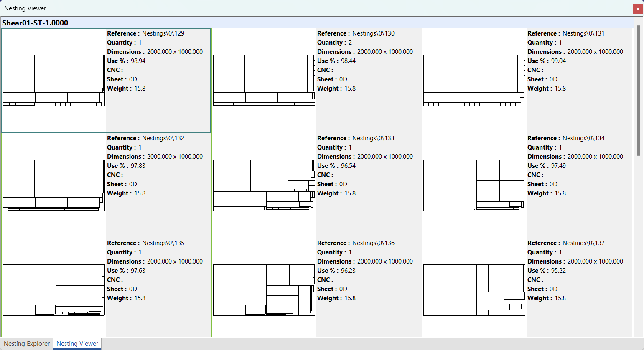Click the reference text Nestings\0\137
The height and width of the screenshot is (350, 644).
click(583, 243)
